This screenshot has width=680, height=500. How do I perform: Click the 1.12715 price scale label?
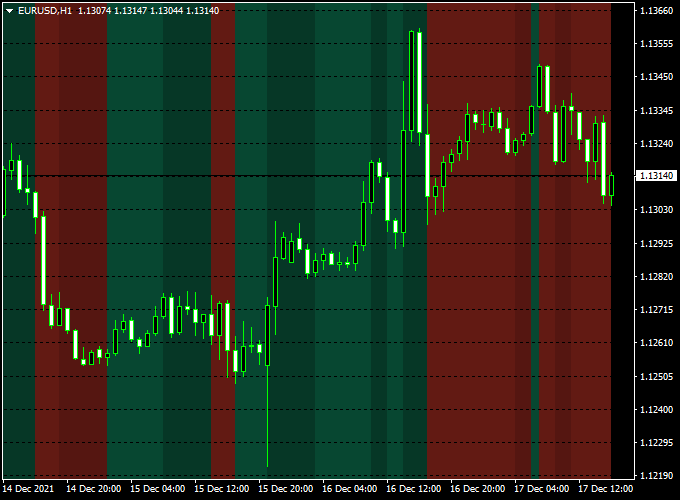pos(657,310)
